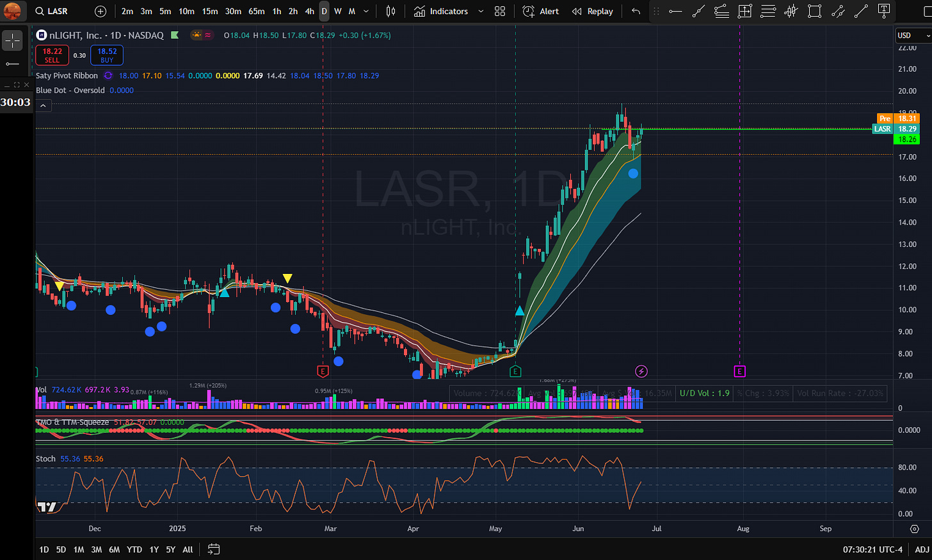Select the parallel channel tool
This screenshot has width=932, height=560.
pyautogui.click(x=838, y=12)
